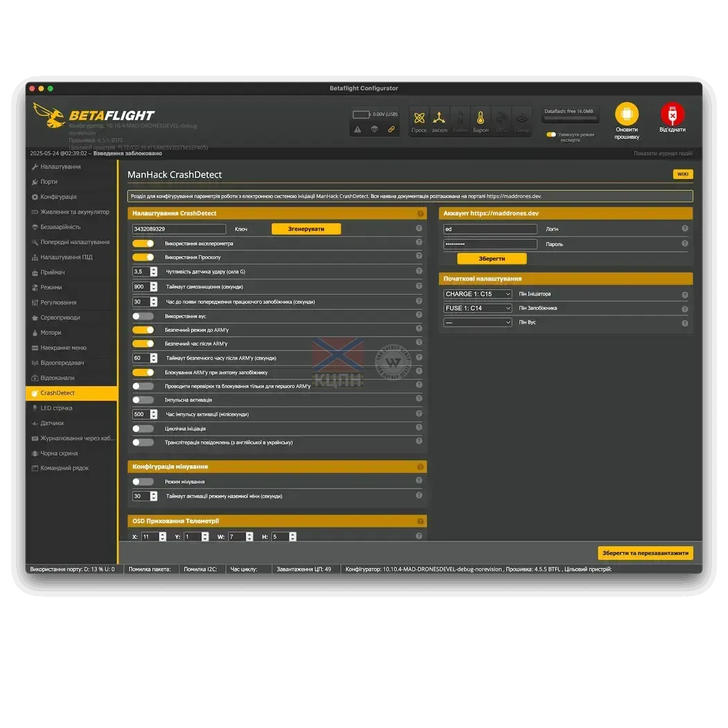Open the WIKI button
Screen dimensions: 728x728
click(682, 174)
